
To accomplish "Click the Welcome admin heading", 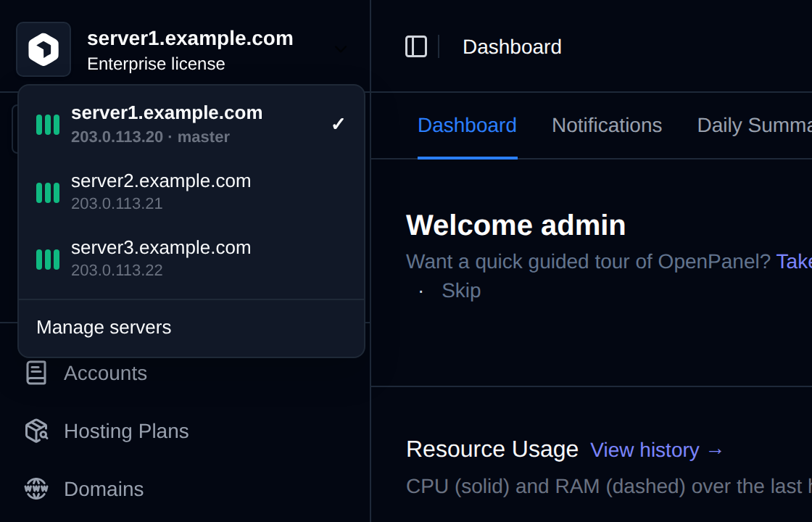I will 515,225.
